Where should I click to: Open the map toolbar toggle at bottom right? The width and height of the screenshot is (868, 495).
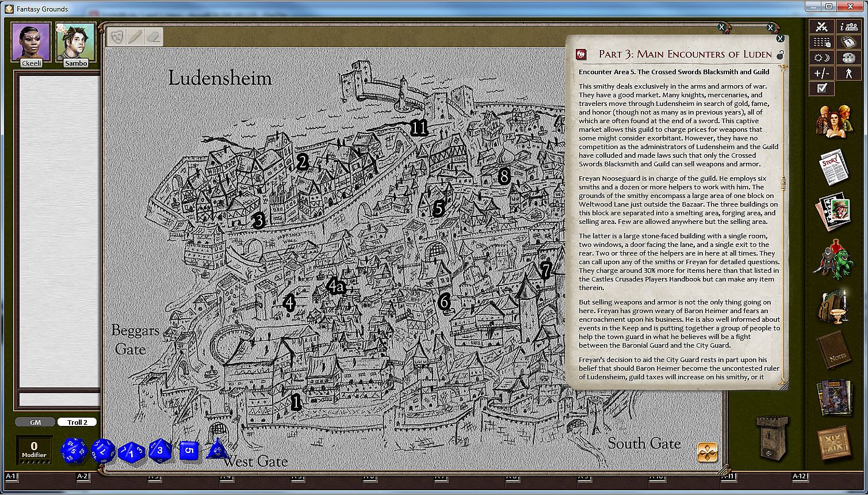coord(708,452)
